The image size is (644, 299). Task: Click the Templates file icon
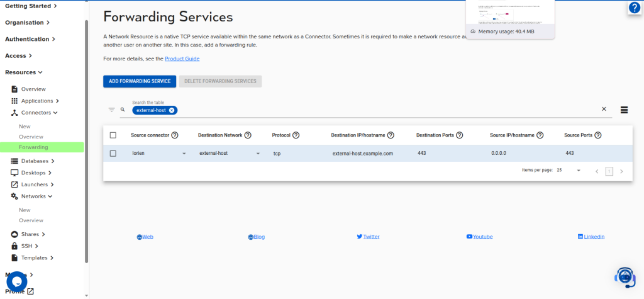tap(14, 258)
